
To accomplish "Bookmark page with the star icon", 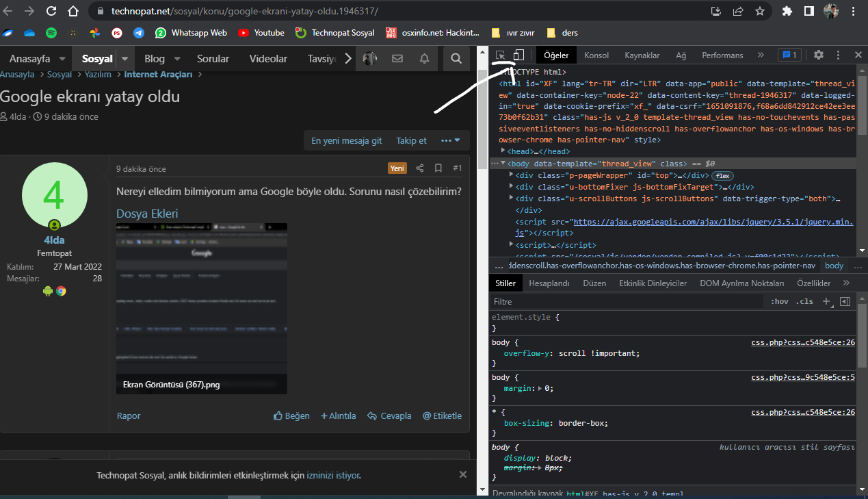I will coord(760,11).
